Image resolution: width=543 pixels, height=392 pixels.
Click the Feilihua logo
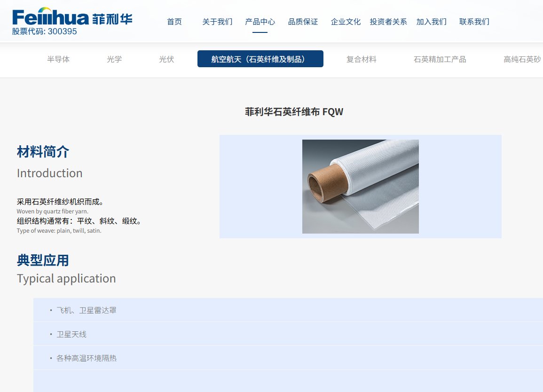[x=72, y=16]
